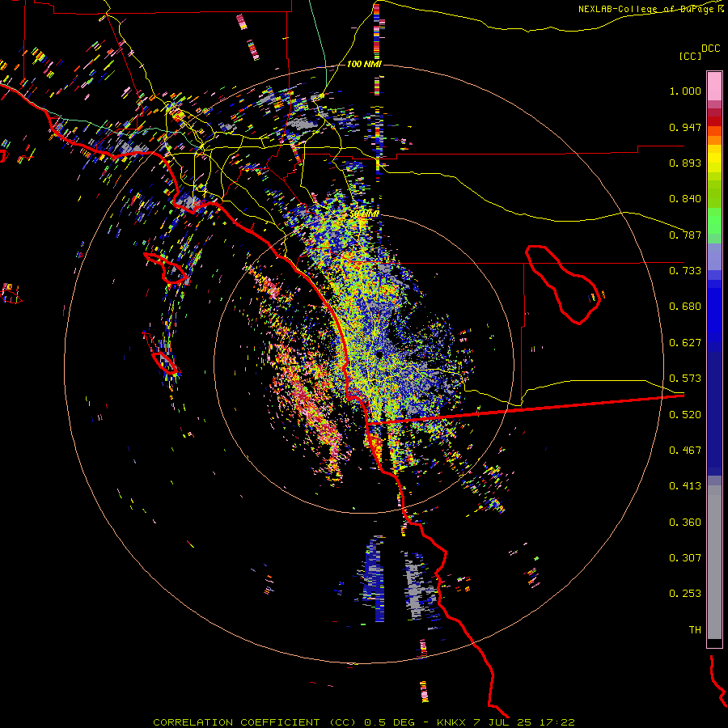Screen dimensions: 728x728
Task: Click the Correlation Coefficient caption at the bottom
Action: [x=363, y=722]
